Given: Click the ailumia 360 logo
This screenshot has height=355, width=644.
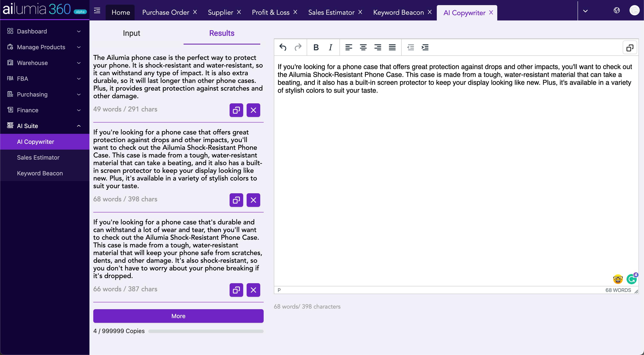Looking at the screenshot, I should (45, 9).
